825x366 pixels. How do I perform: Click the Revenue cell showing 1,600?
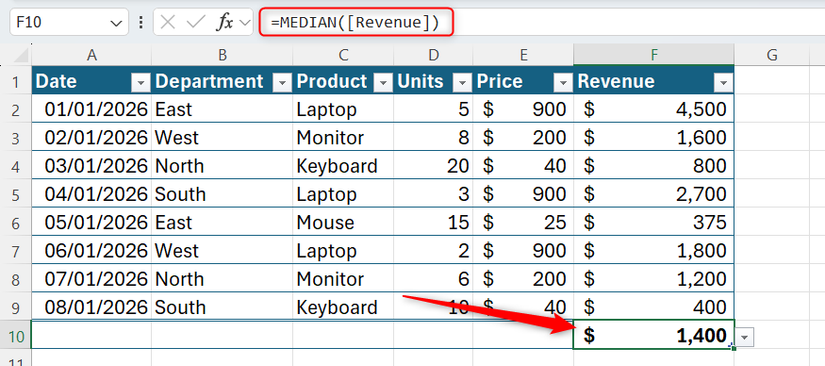tap(654, 137)
